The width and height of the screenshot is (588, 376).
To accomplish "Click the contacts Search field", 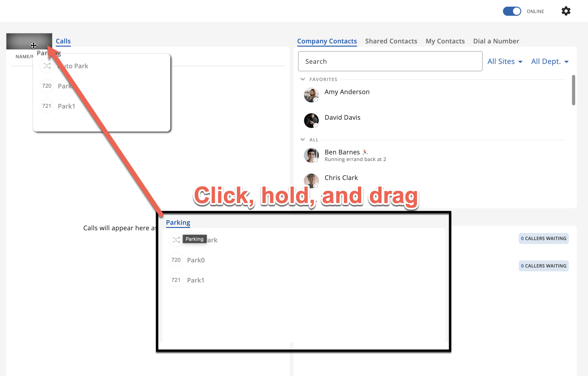I will coord(390,61).
